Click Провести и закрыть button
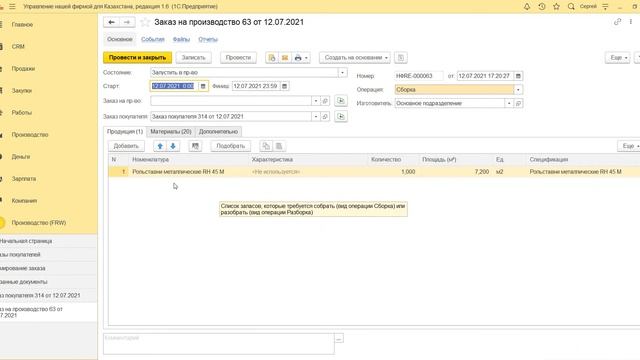 tap(138, 58)
